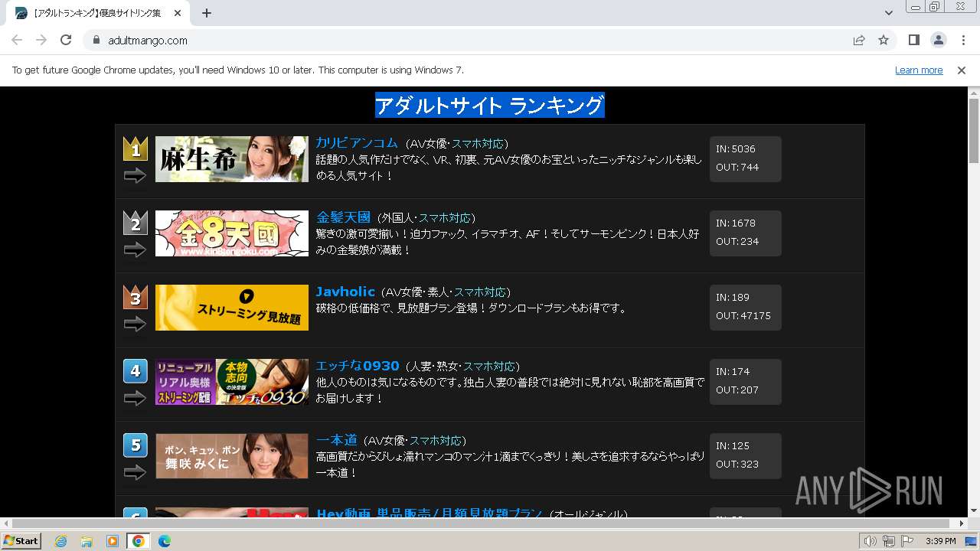This screenshot has width=980, height=551.
Task: Share this page icon in address bar
Action: [x=859, y=40]
